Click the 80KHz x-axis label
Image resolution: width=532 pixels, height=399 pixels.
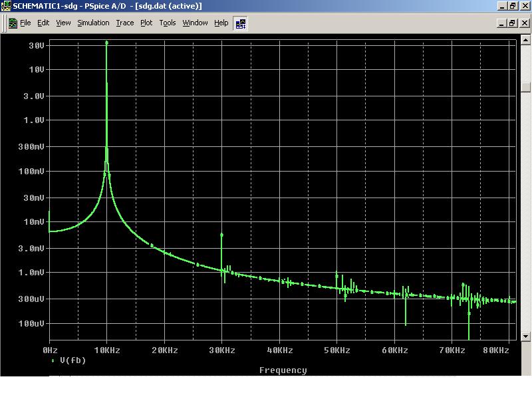(x=496, y=350)
